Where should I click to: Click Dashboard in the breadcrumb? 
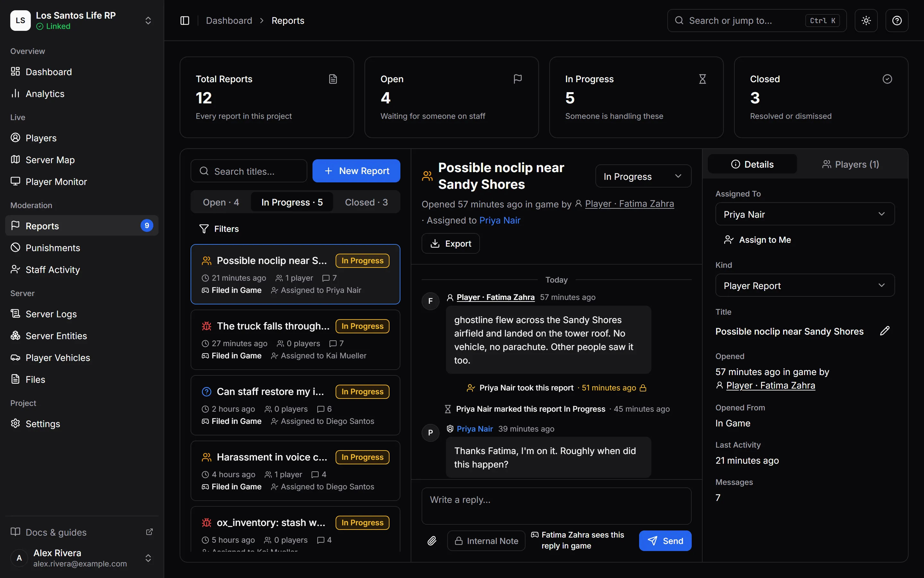pos(229,21)
